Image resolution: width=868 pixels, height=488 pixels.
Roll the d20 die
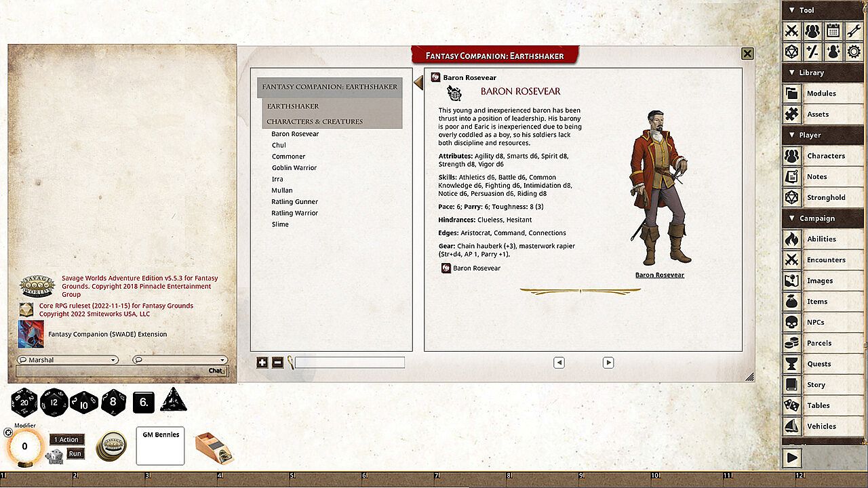point(24,402)
